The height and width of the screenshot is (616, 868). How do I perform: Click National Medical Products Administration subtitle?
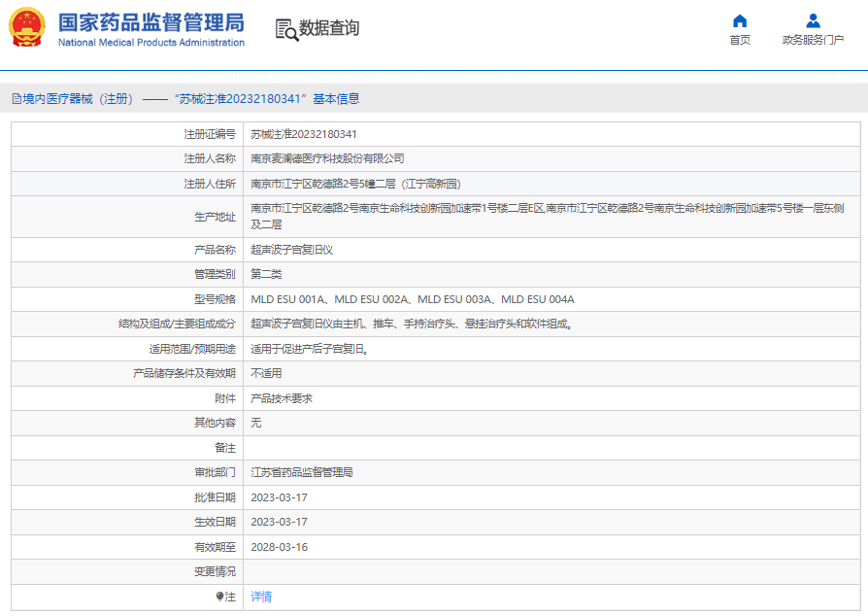[x=151, y=43]
